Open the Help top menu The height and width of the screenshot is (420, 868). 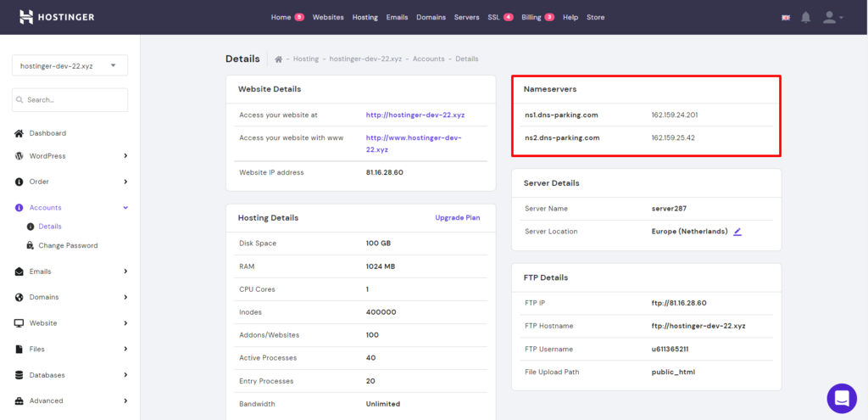pyautogui.click(x=570, y=17)
